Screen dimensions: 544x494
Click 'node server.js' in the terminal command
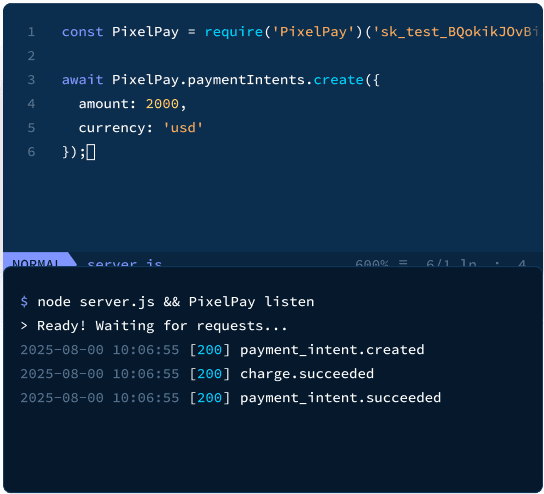96,302
